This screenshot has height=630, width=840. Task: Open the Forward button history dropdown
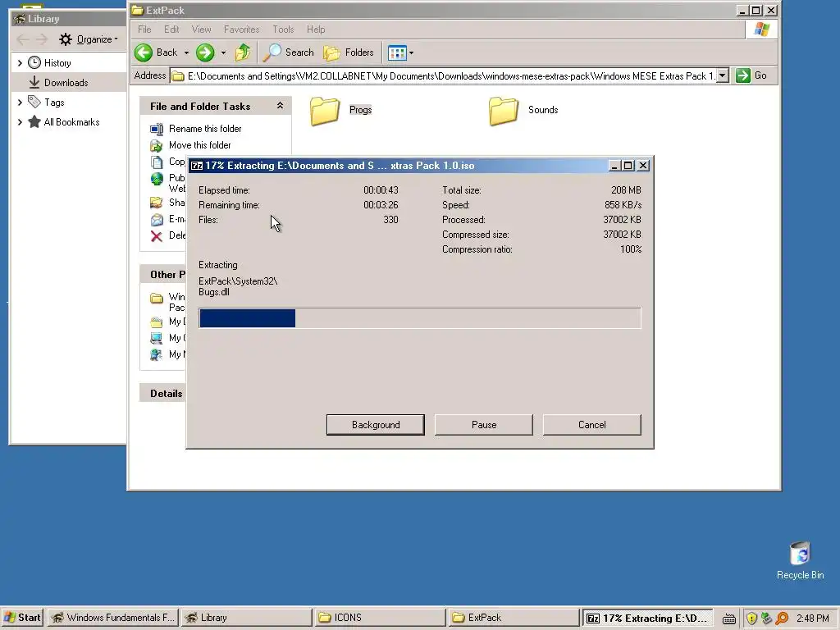coord(223,53)
